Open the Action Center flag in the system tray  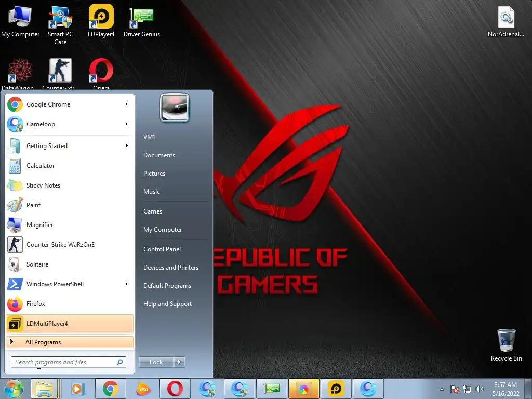[x=454, y=389]
